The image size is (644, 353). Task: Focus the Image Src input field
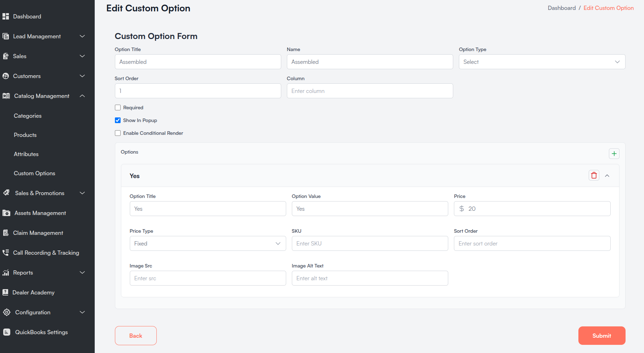[x=208, y=278]
